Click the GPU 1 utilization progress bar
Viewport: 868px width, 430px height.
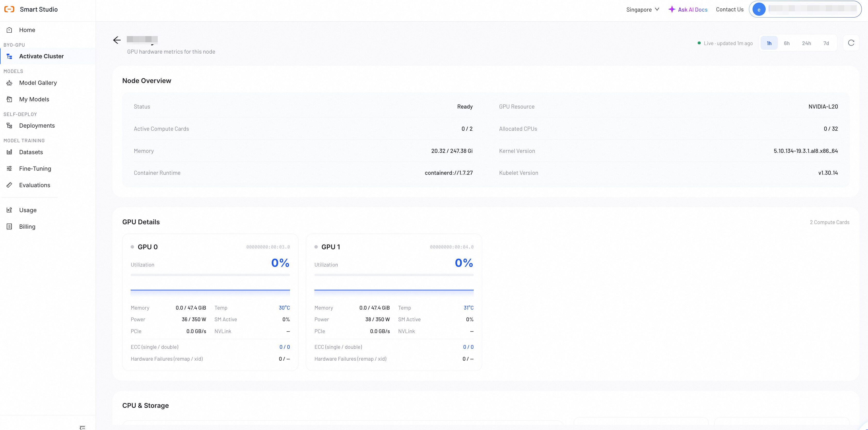click(394, 275)
